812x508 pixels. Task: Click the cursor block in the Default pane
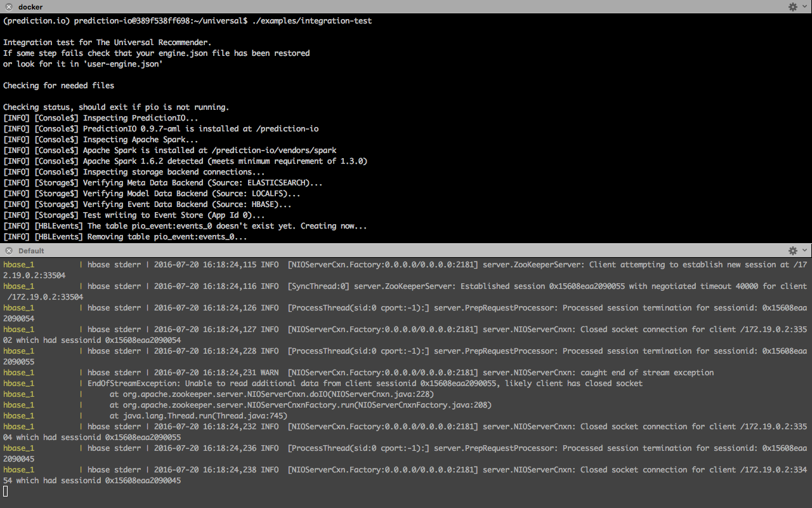6,491
